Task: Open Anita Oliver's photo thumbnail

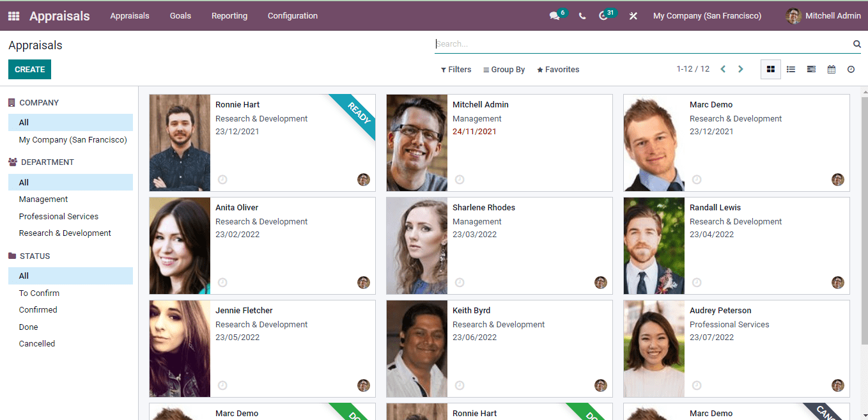Action: pyautogui.click(x=180, y=246)
